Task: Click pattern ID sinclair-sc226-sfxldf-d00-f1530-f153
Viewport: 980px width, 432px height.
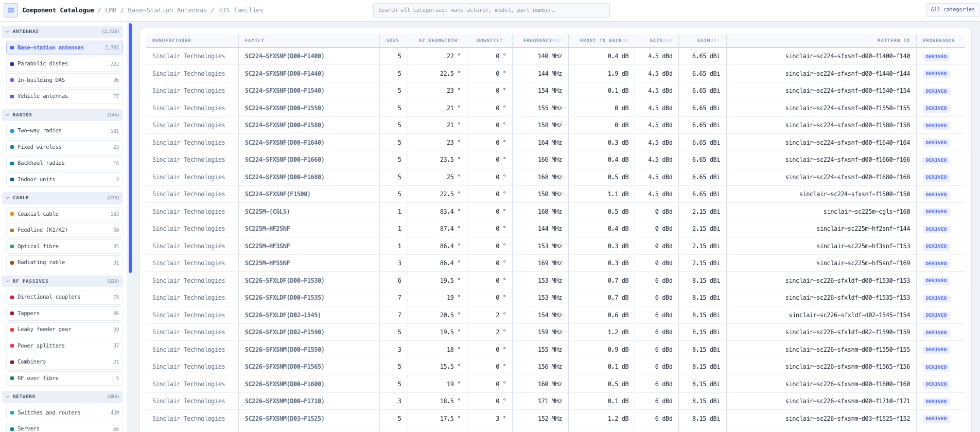Action: (848, 281)
